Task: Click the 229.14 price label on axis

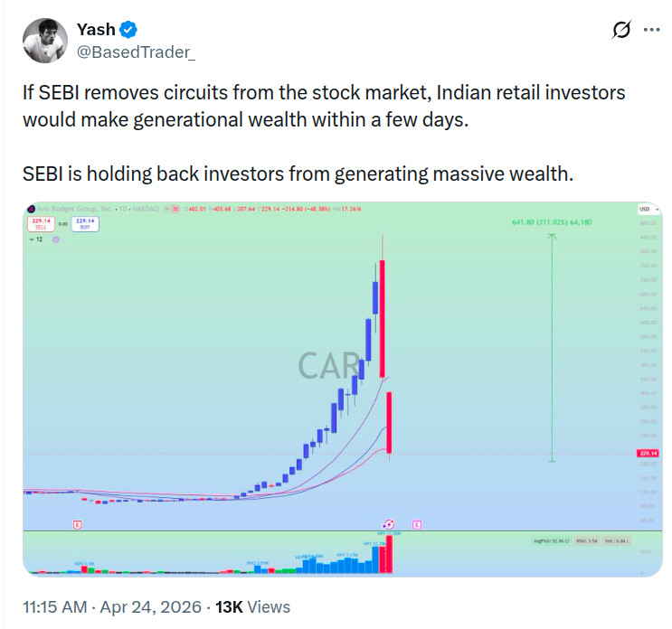Action: pyautogui.click(x=646, y=454)
